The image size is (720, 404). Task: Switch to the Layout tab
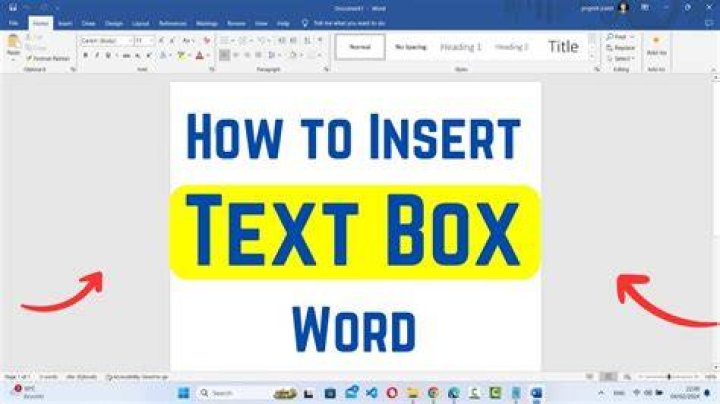pyautogui.click(x=141, y=23)
